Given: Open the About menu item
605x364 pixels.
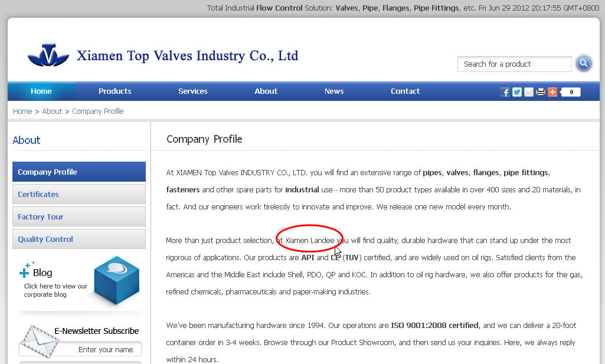Looking at the screenshot, I should coord(266,91).
